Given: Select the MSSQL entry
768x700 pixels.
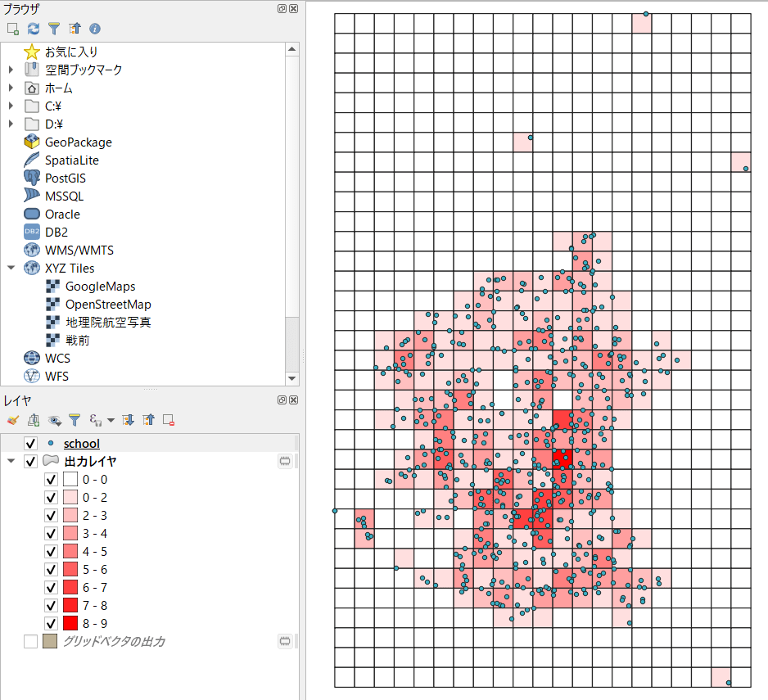Looking at the screenshot, I should [64, 196].
